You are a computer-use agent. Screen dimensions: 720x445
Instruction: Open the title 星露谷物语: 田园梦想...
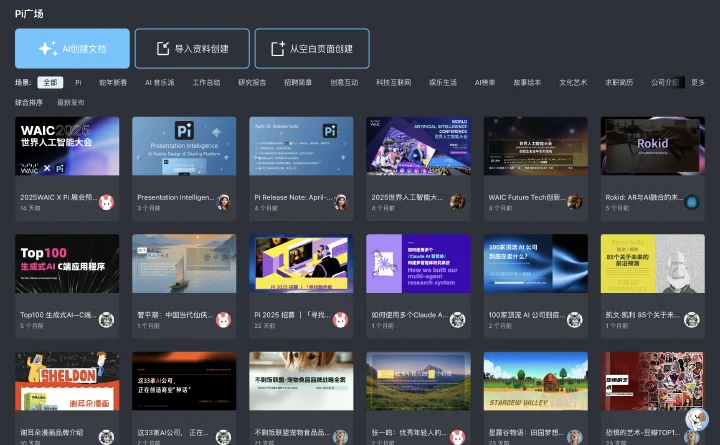[526, 433]
